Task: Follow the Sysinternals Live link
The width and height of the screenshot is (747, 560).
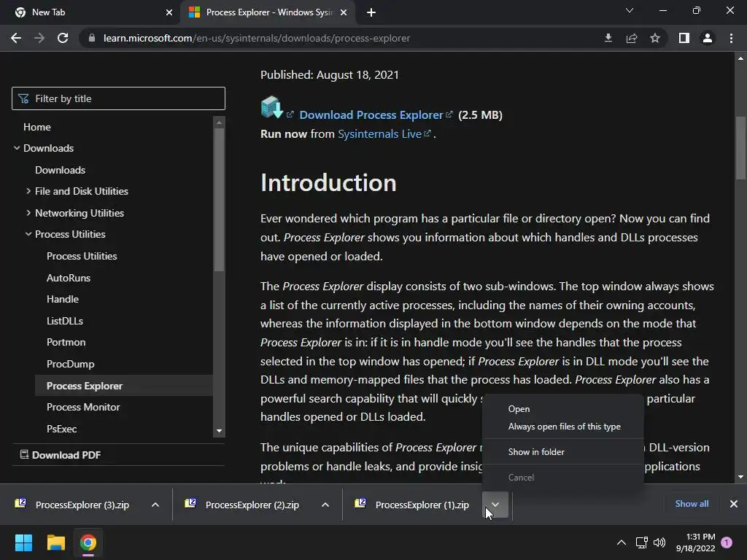Action: pos(379,134)
